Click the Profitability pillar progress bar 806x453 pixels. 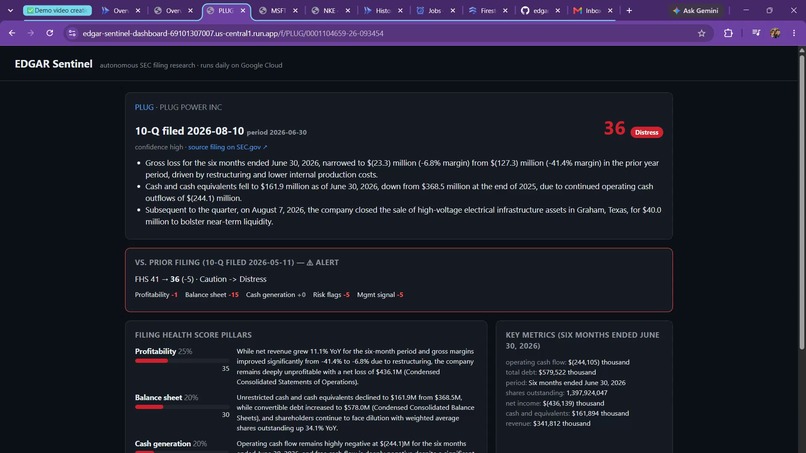pyautogui.click(x=182, y=361)
